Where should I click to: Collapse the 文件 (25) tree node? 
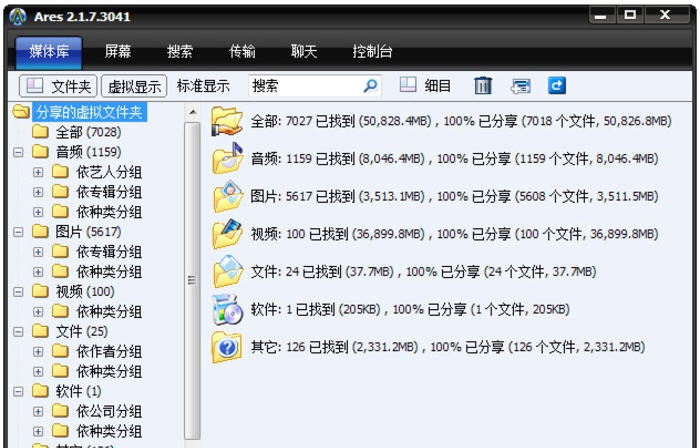tap(18, 332)
